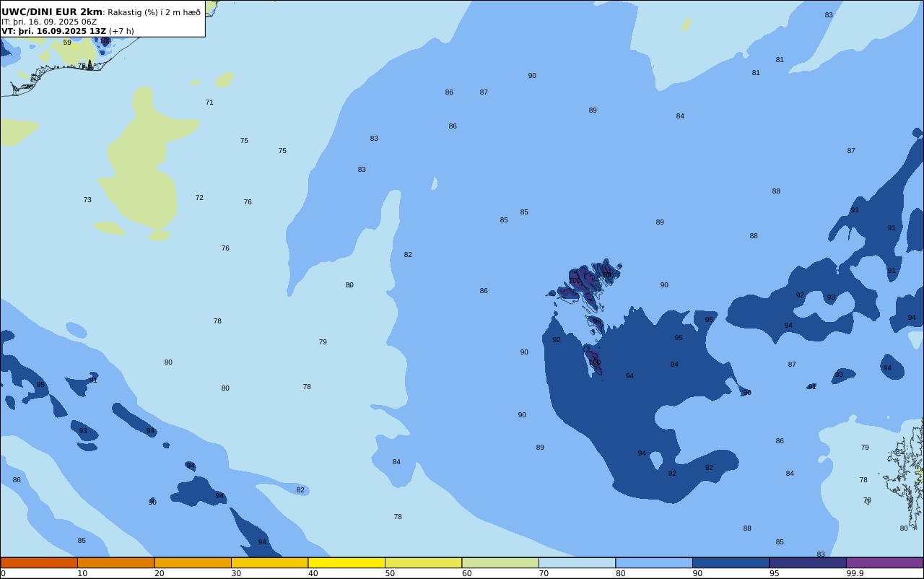Image resolution: width=924 pixels, height=579 pixels.
Task: Click the legend tick label "10"
Action: click(x=82, y=573)
